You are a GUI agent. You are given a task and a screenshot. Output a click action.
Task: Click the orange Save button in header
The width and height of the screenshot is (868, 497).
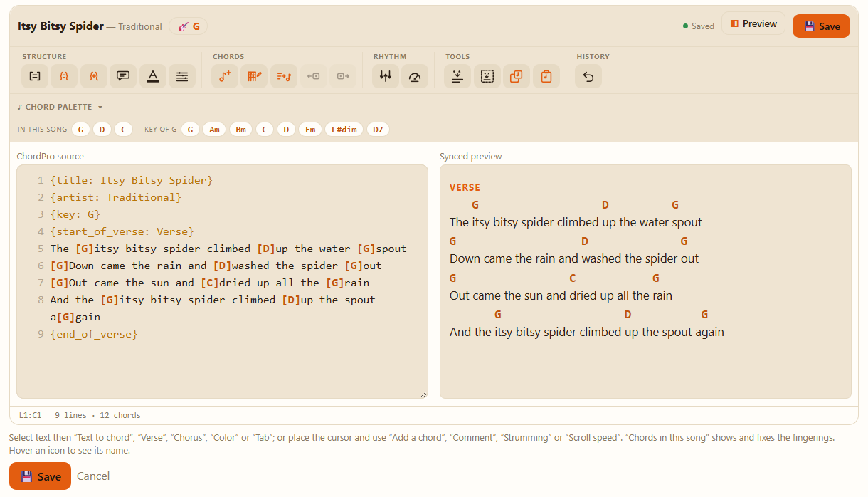click(821, 26)
